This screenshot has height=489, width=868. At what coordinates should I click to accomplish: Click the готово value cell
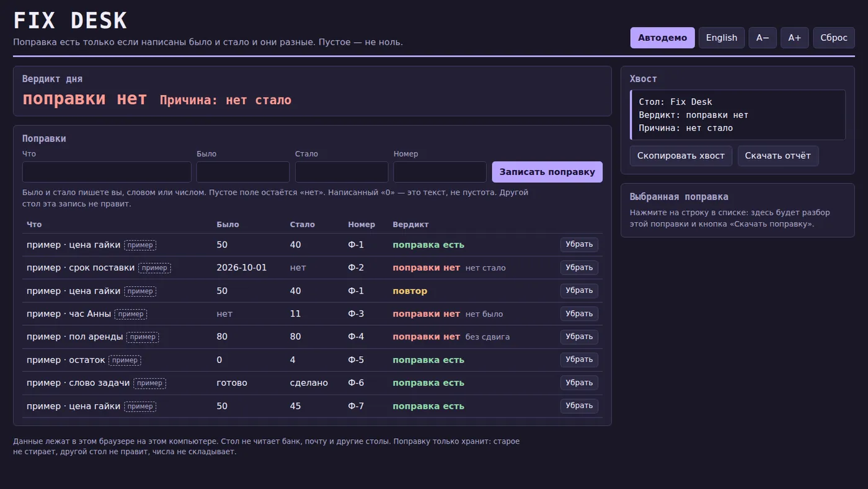coord(232,383)
